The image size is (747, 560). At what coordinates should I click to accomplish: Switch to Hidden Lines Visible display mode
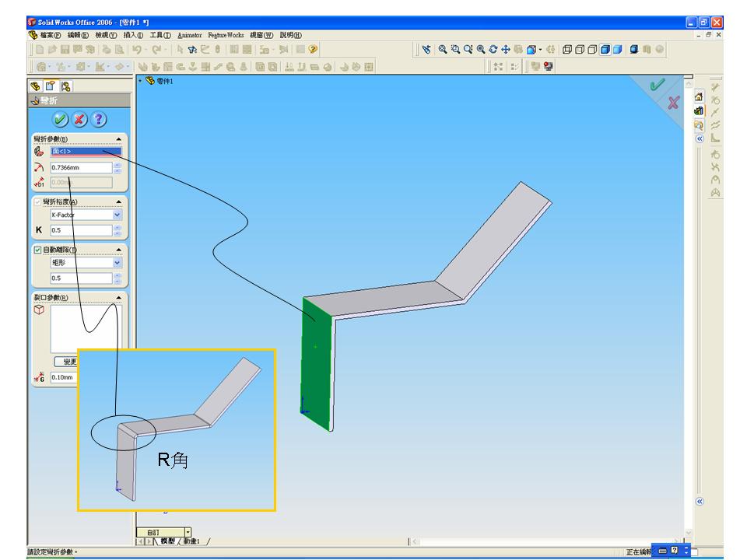(579, 50)
